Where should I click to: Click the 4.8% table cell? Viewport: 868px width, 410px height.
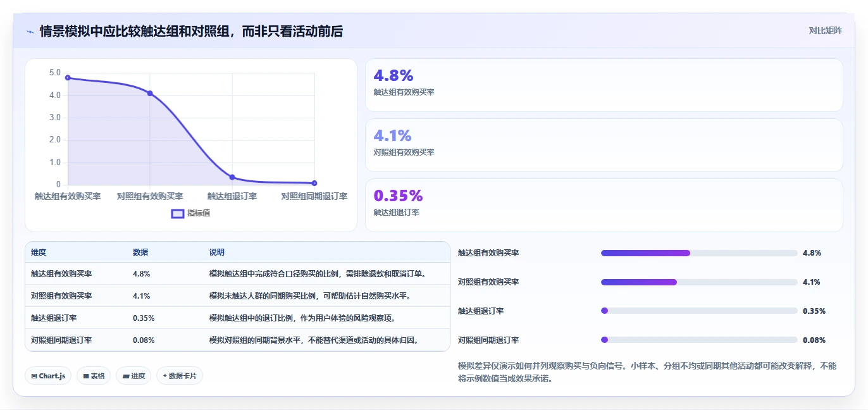[x=141, y=274]
